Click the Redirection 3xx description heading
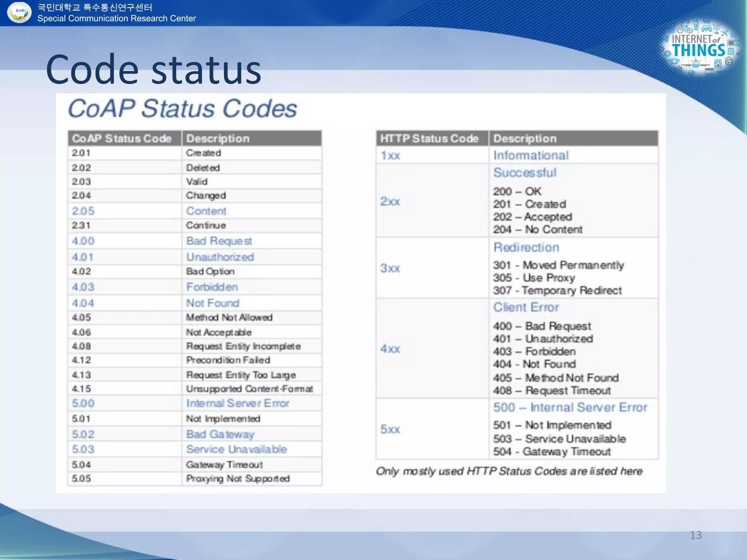 pyautogui.click(x=526, y=247)
